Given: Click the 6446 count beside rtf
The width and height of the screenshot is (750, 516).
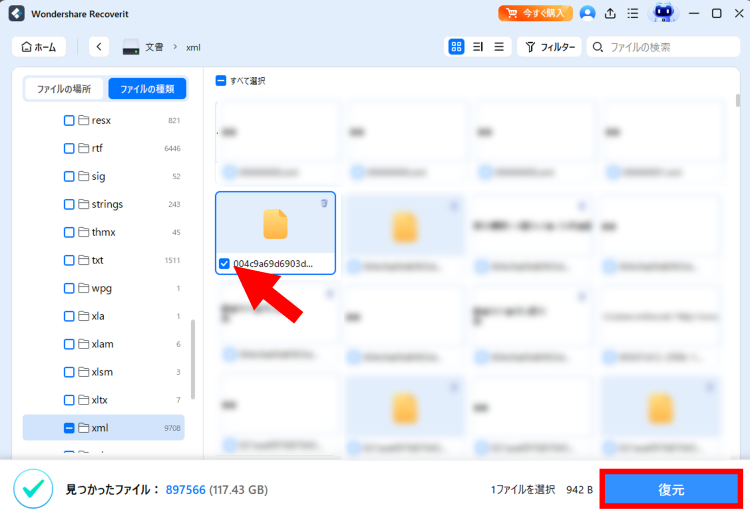Looking at the screenshot, I should (x=172, y=149).
